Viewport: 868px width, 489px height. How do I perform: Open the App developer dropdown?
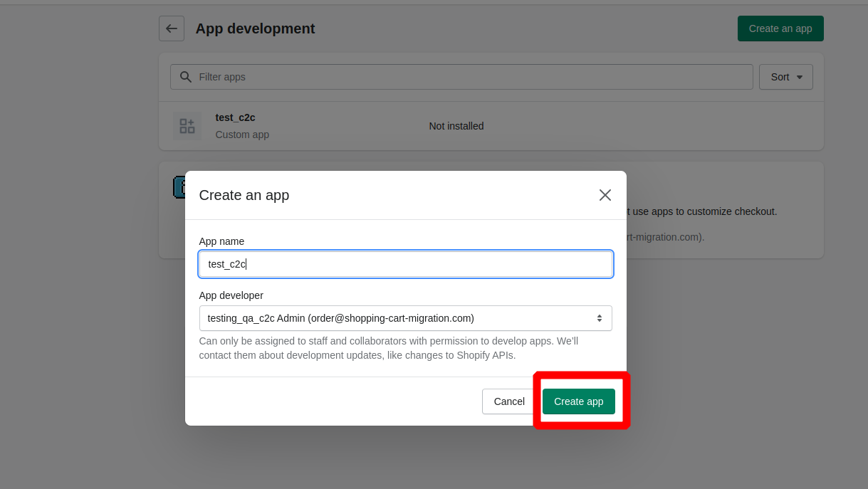(406, 318)
